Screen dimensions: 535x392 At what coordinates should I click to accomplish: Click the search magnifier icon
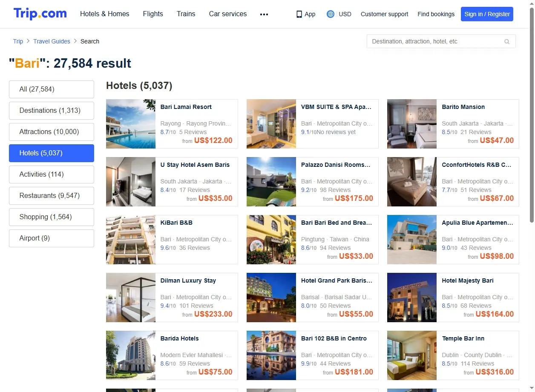pyautogui.click(x=507, y=42)
